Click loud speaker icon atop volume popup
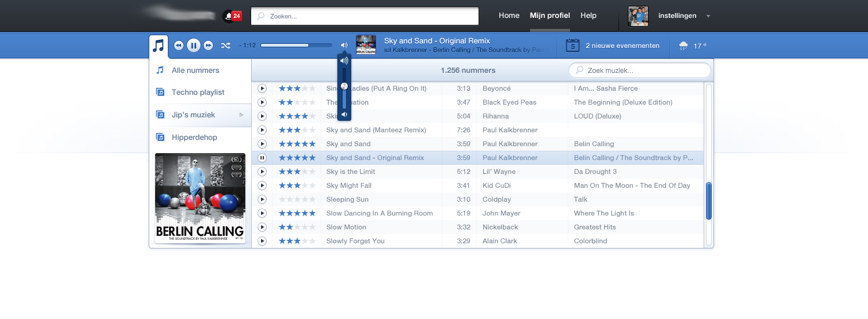Screen dimensions: 868x319 click(x=344, y=61)
